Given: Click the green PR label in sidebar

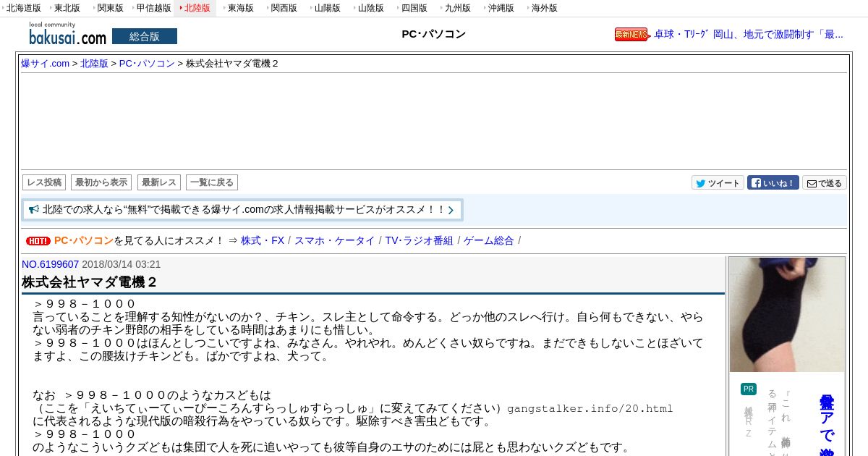Looking at the screenshot, I should click(748, 389).
